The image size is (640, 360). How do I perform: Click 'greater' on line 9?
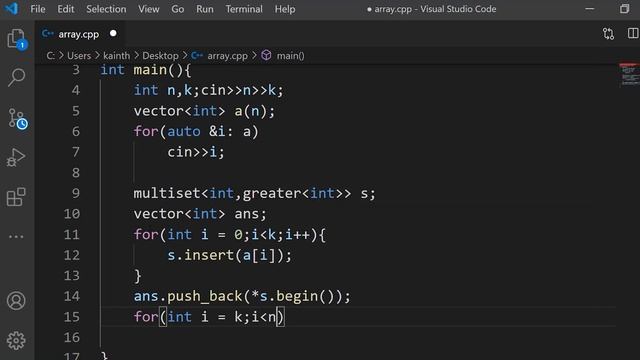[x=272, y=193]
